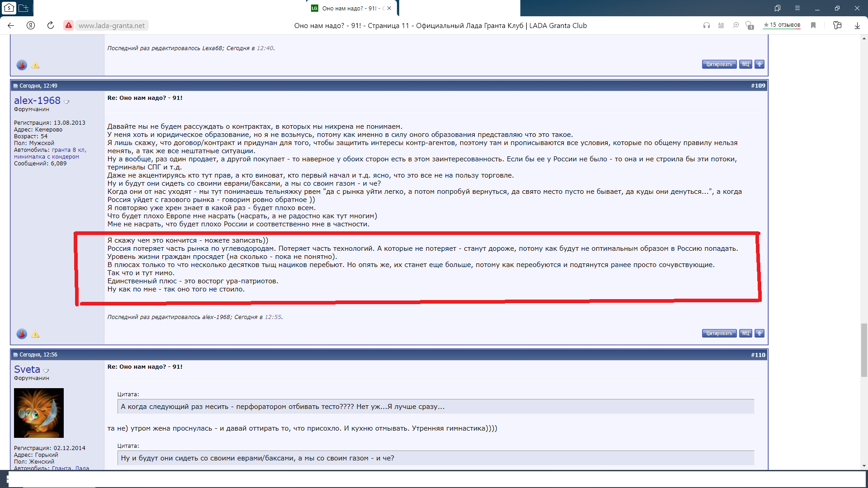868x488 pixels.
Task: Open the downloads arrow icon
Action: [857, 25]
